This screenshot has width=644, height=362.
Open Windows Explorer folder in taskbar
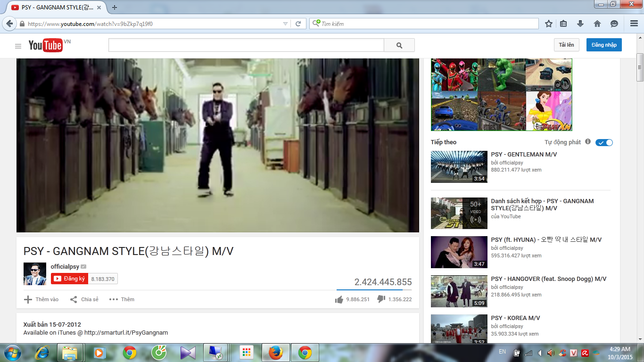tap(70, 352)
